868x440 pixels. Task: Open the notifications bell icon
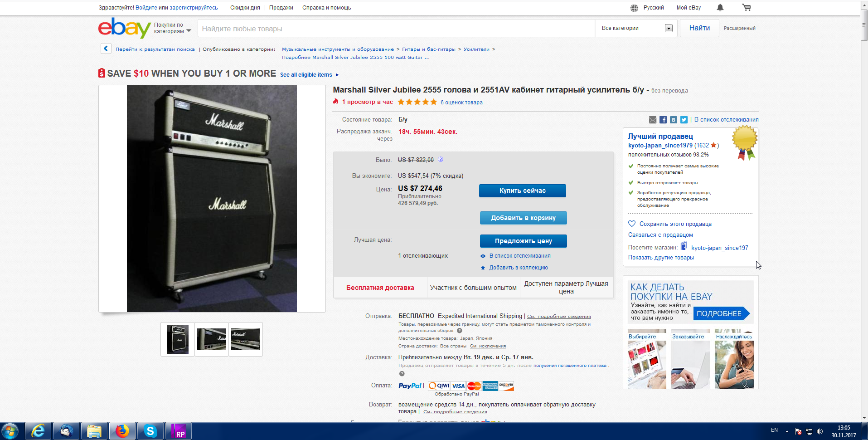tap(720, 8)
